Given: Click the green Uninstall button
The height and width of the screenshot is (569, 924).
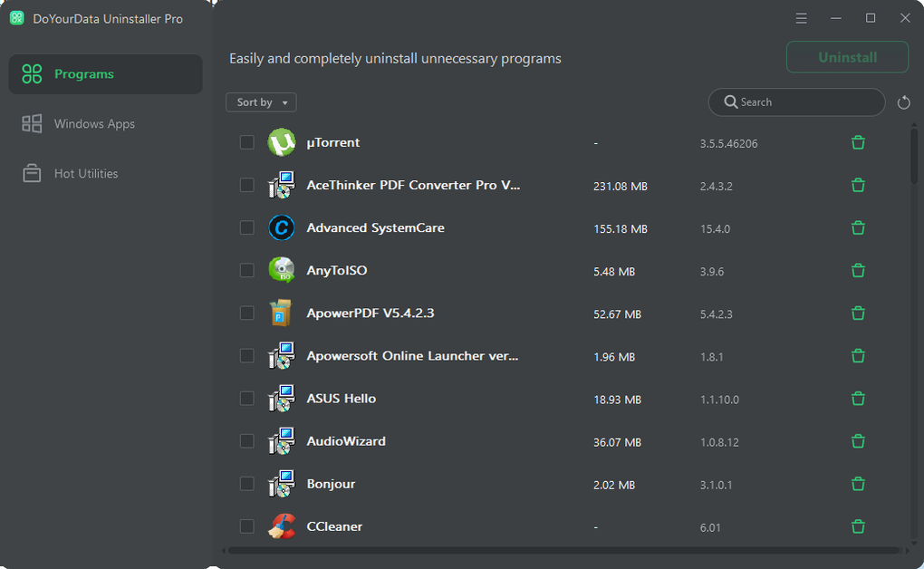Looking at the screenshot, I should point(847,57).
